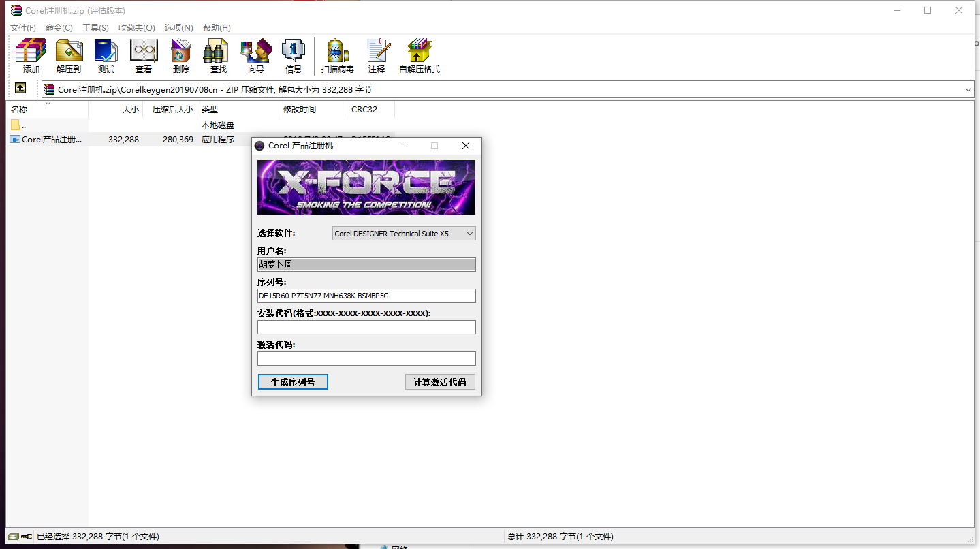
Task: Click the Corel keygen window title icon
Action: (x=259, y=146)
